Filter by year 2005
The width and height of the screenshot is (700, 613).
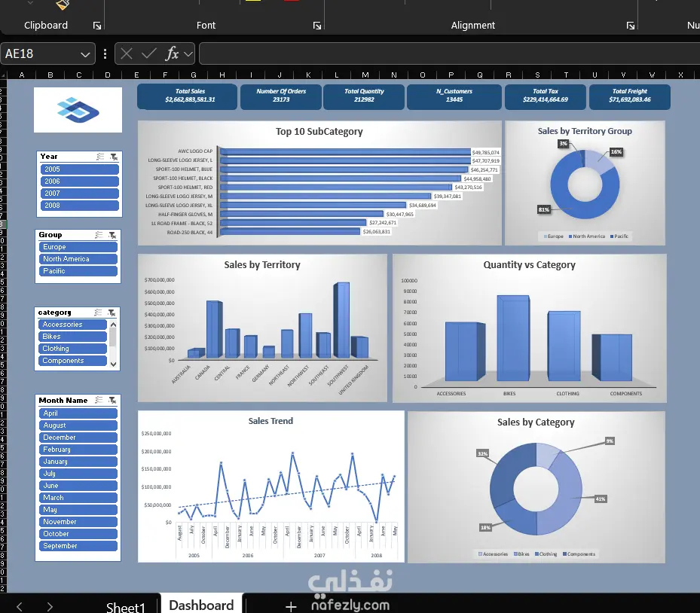(x=79, y=169)
